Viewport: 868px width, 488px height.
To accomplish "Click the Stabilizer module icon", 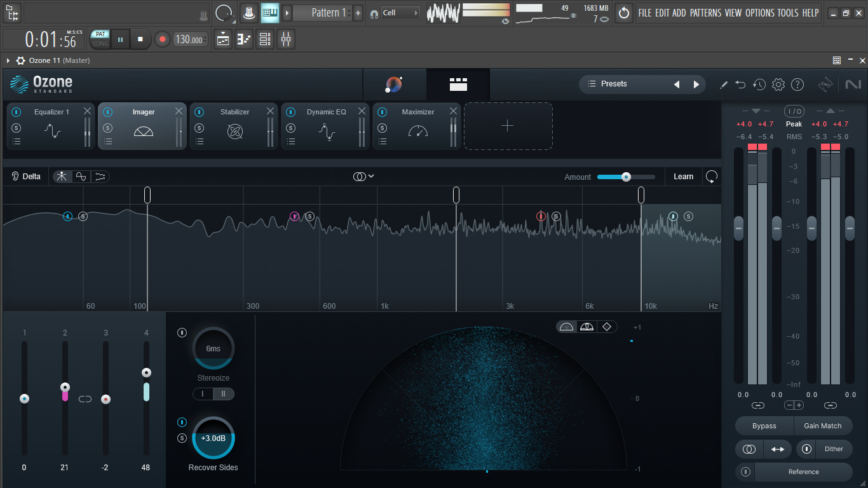I will pos(235,132).
